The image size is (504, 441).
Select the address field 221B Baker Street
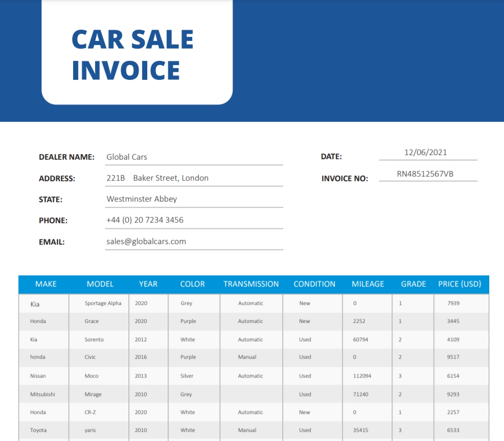[x=194, y=178]
